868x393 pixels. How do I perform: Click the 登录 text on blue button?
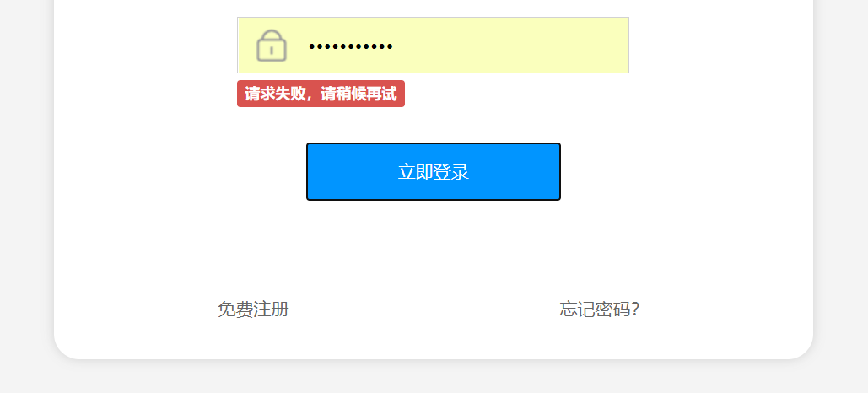(x=451, y=172)
